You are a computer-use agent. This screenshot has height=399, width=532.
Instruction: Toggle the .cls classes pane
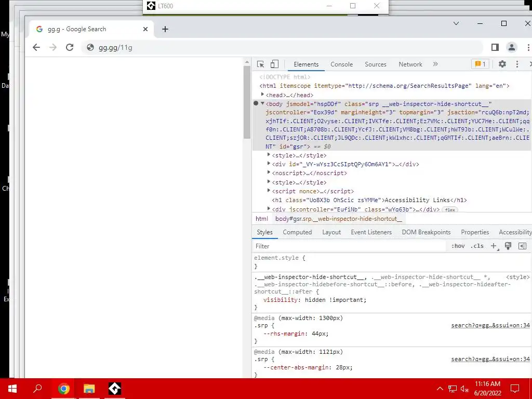[477, 246]
